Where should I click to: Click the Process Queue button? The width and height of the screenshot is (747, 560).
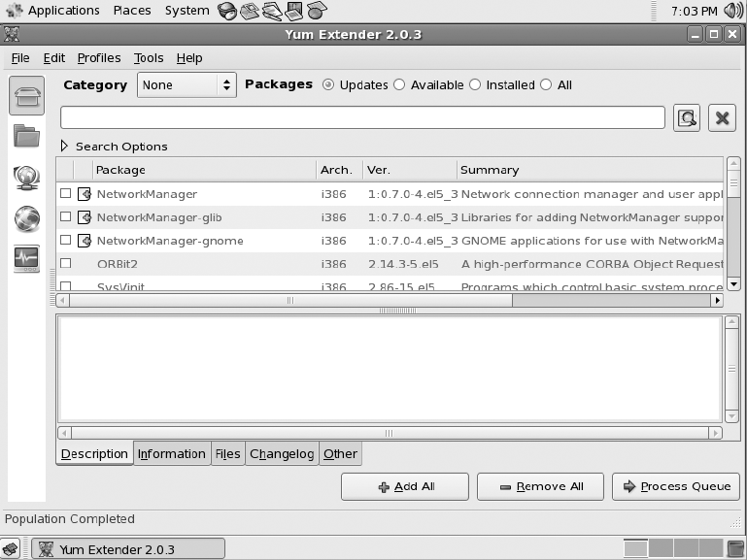[x=675, y=486]
